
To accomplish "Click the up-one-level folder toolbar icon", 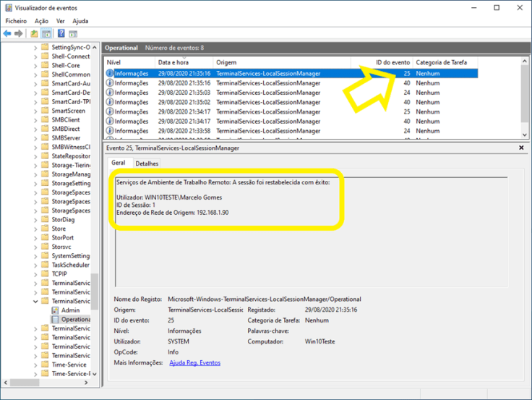I will 34,34.
